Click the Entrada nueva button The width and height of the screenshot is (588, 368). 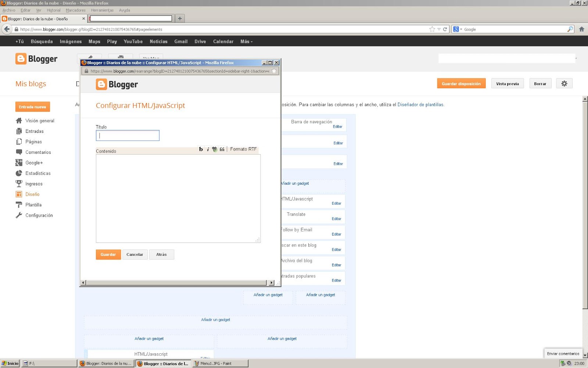32,107
